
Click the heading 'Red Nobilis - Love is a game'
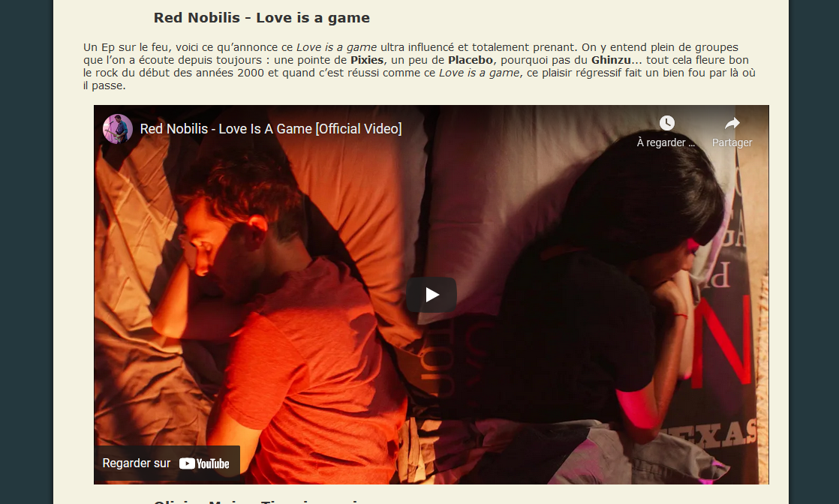[262, 18]
